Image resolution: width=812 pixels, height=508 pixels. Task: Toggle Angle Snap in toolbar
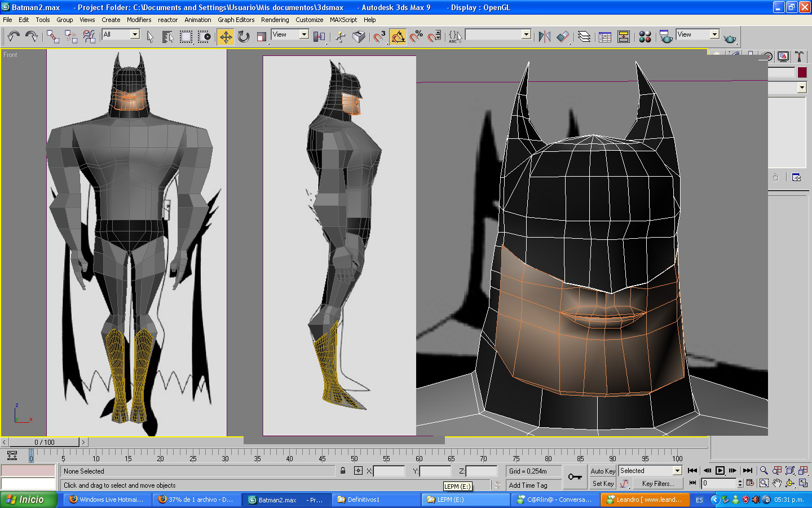point(398,37)
